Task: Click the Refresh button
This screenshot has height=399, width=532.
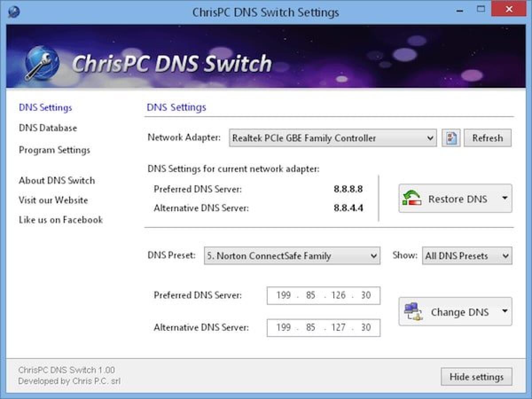Action: 488,138
